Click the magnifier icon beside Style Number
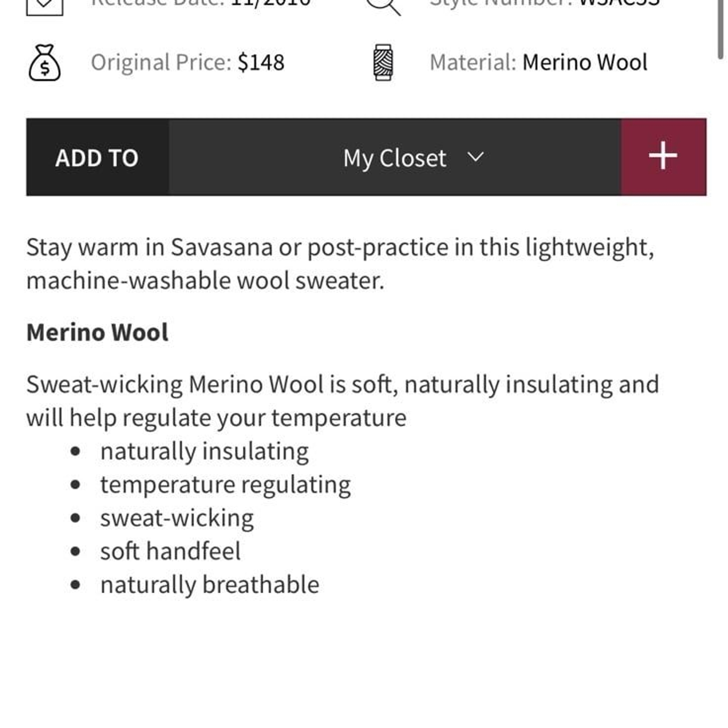The height and width of the screenshot is (728, 728). click(384, 5)
